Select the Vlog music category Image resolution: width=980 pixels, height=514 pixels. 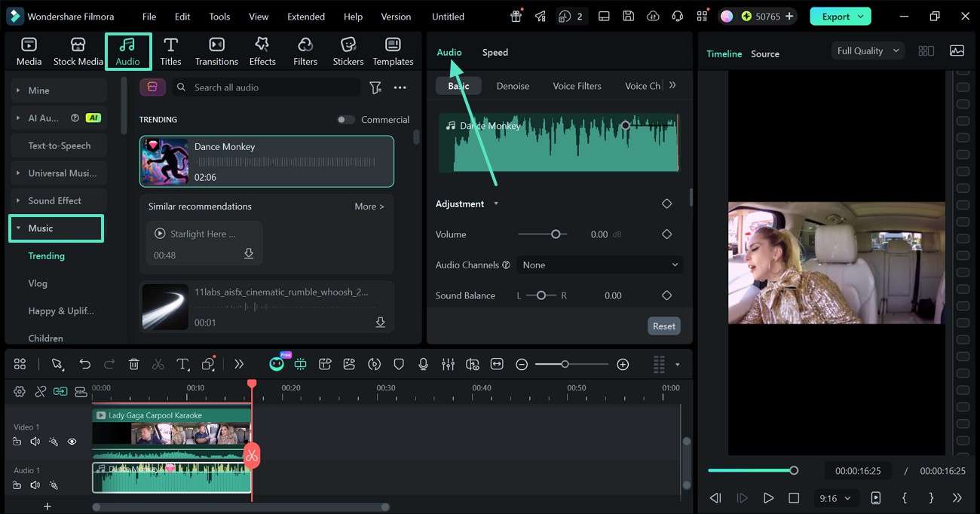38,283
